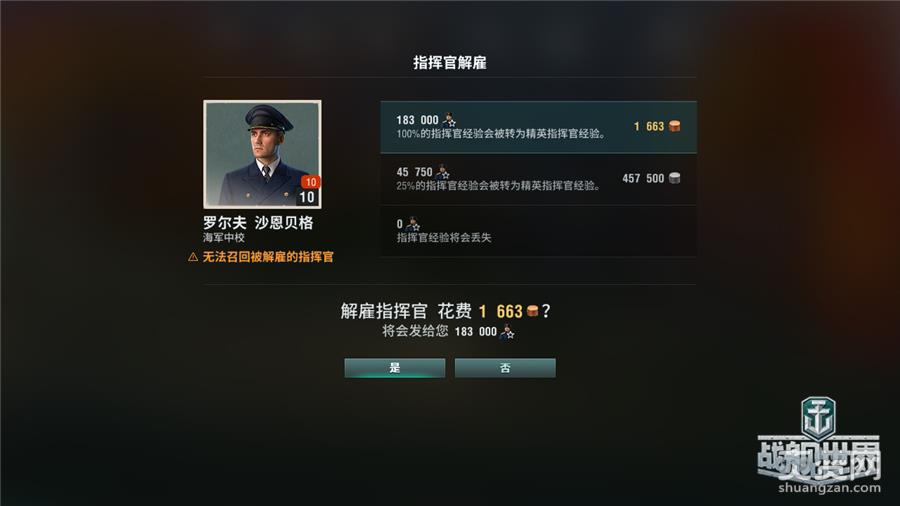Screen dimensions: 900x506
Task: Click the shuangzan.com watermark link
Action: coord(829,488)
